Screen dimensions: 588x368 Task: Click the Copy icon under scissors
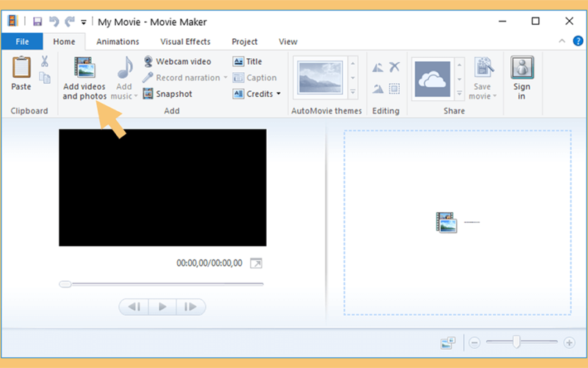pos(45,78)
